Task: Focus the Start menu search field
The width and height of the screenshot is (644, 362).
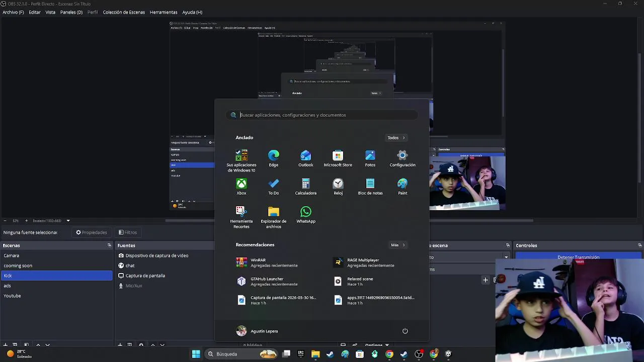Action: (322, 115)
